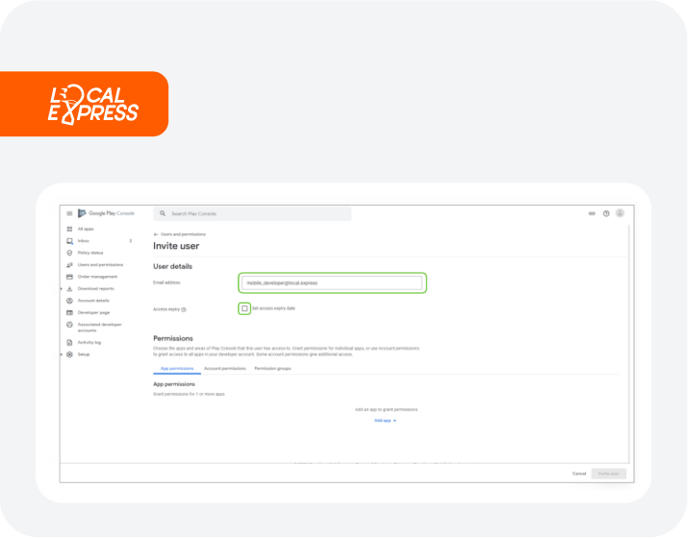Open Inbox in sidebar
The width and height of the screenshot is (688, 538).
[83, 241]
